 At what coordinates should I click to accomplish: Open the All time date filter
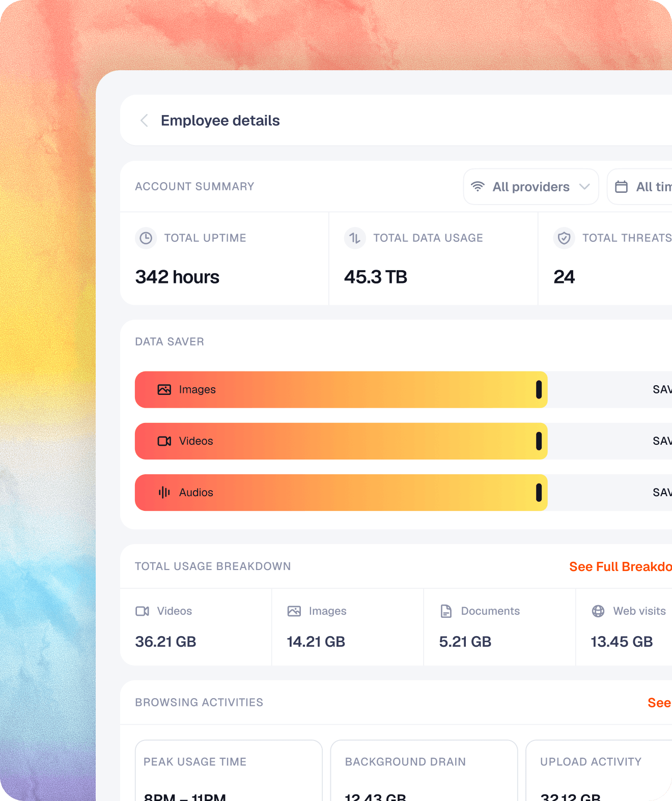(640, 187)
